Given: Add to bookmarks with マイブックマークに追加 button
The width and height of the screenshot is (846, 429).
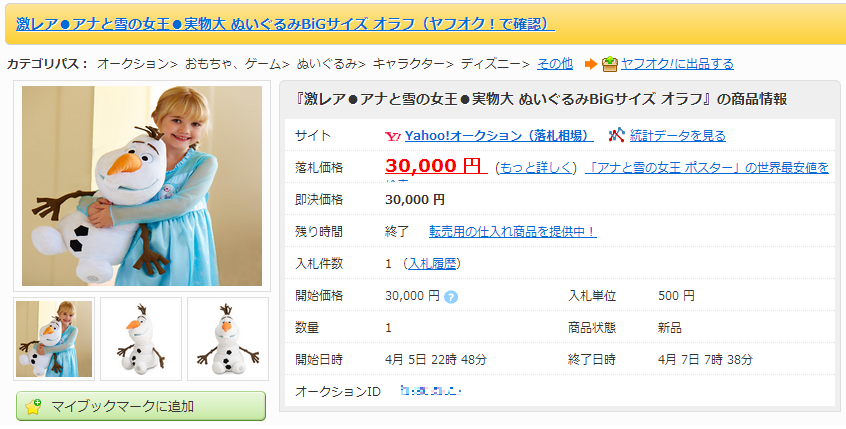Looking at the screenshot, I should pos(141,406).
